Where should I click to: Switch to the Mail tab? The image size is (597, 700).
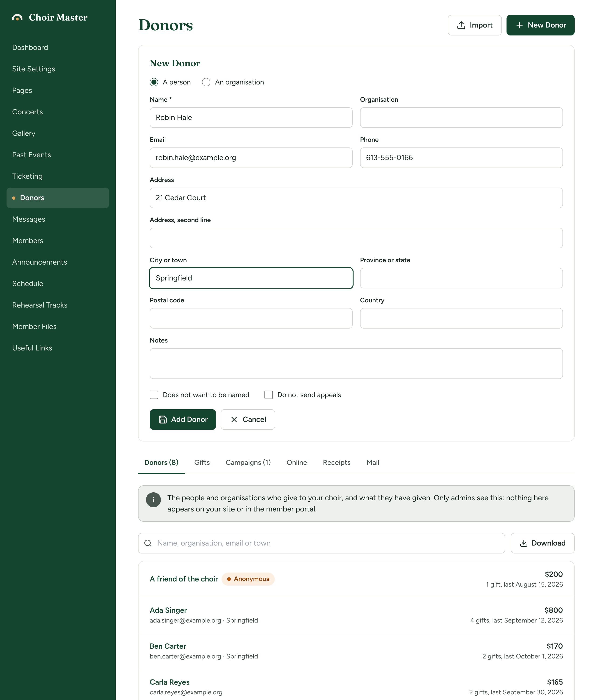click(x=373, y=462)
